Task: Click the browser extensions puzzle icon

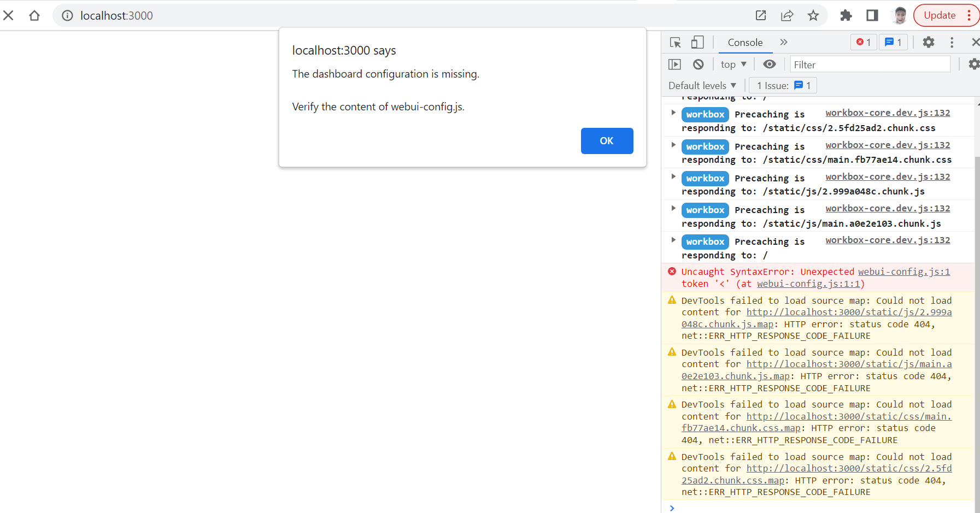Action: [846, 15]
